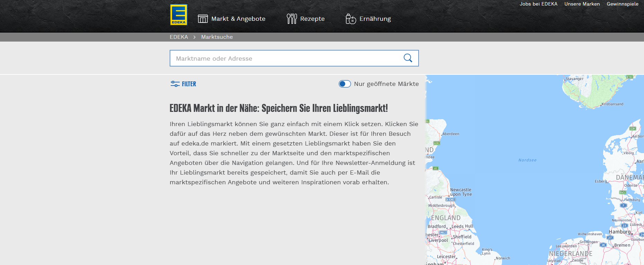This screenshot has width=644, height=265.
Task: Open Rezepte menu
Action: (306, 19)
